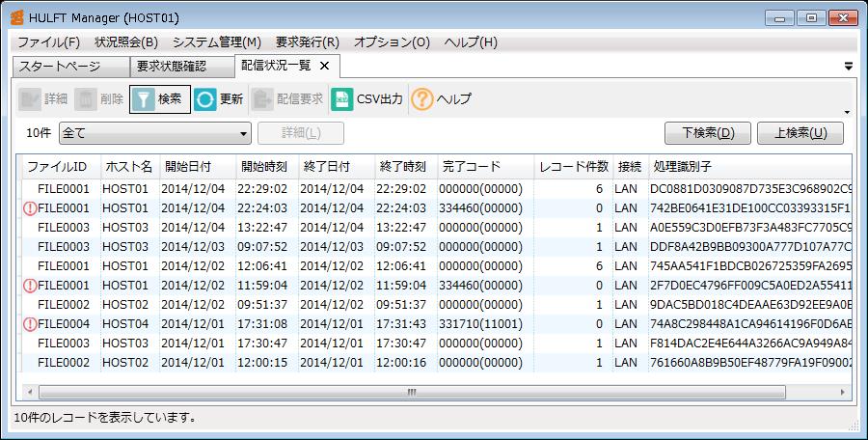Click 2014/12/03 start date of FILE0003
This screenshot has height=440, width=868.
(193, 247)
